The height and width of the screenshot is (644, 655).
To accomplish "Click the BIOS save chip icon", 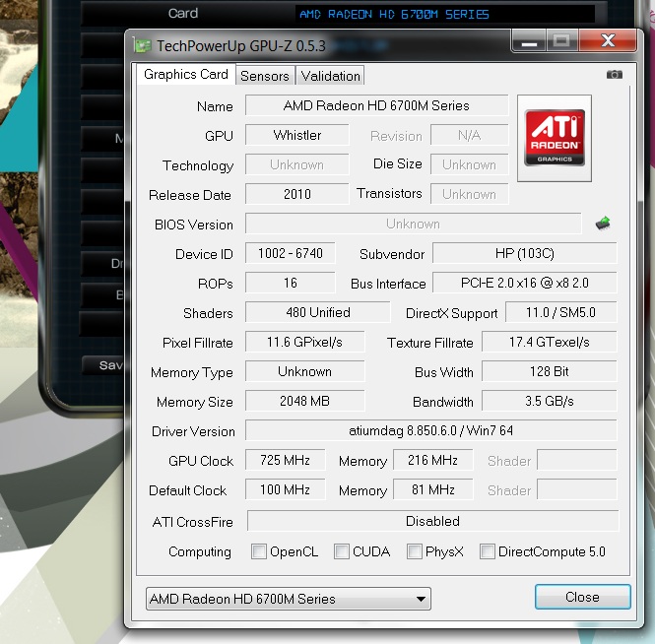I will [604, 224].
